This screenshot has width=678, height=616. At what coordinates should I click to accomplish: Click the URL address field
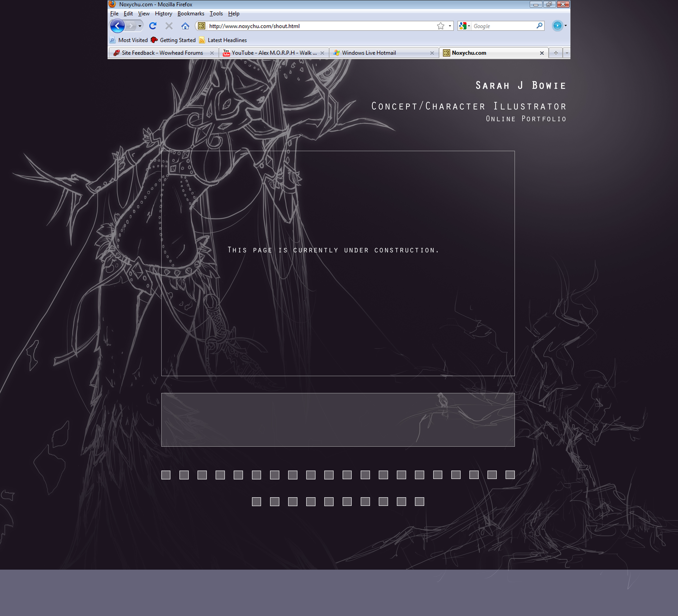(x=320, y=26)
